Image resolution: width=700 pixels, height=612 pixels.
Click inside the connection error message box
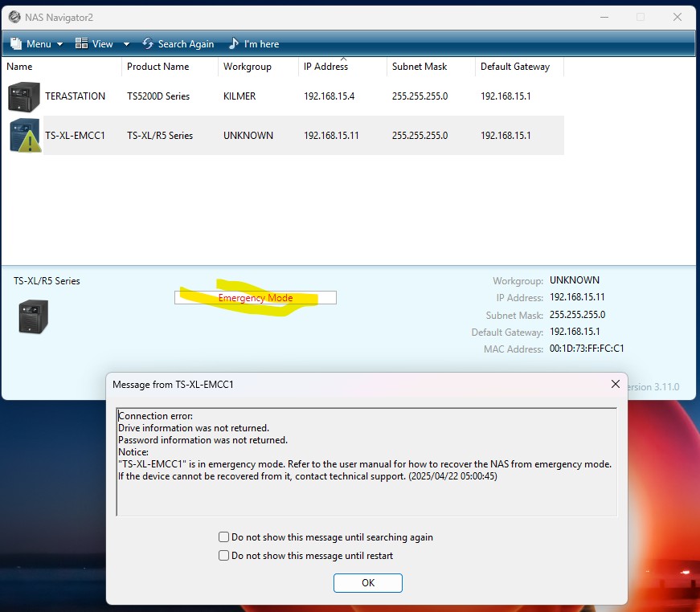pos(366,462)
